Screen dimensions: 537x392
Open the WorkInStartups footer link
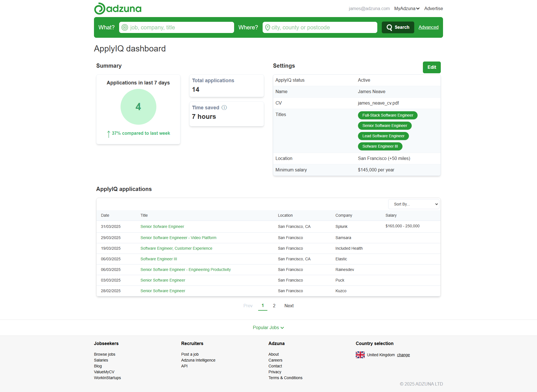point(107,378)
